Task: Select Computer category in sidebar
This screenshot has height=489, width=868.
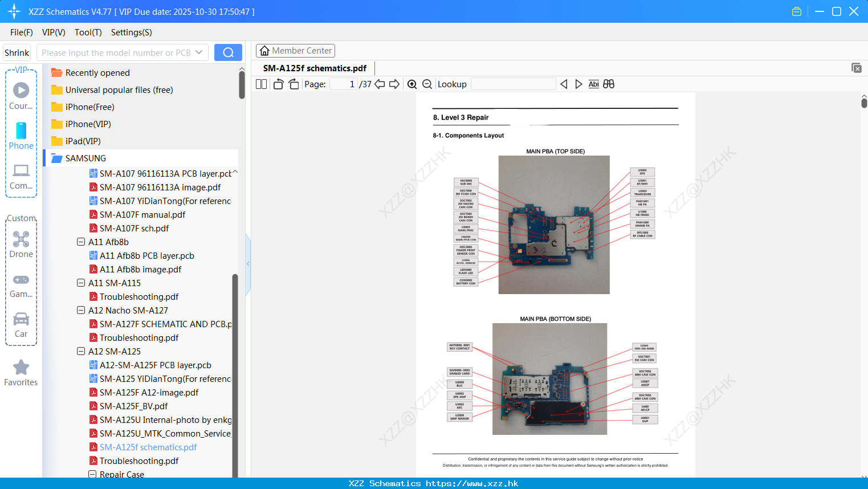Action: 21,177
